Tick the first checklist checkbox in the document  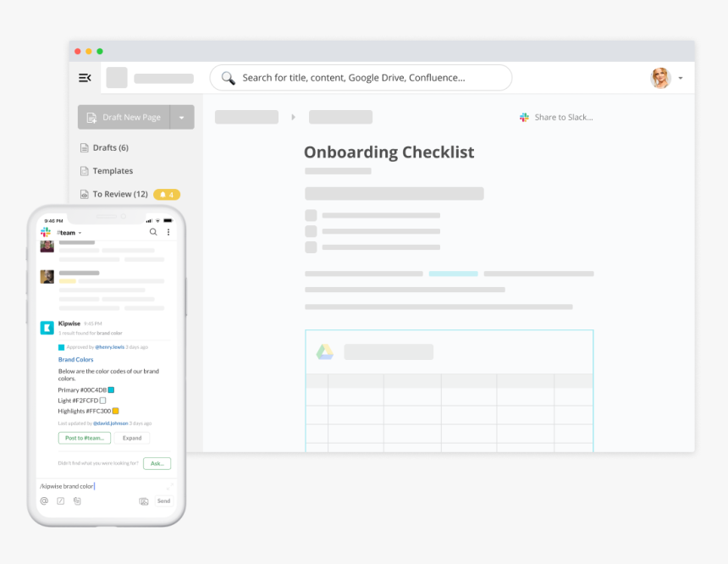point(311,215)
